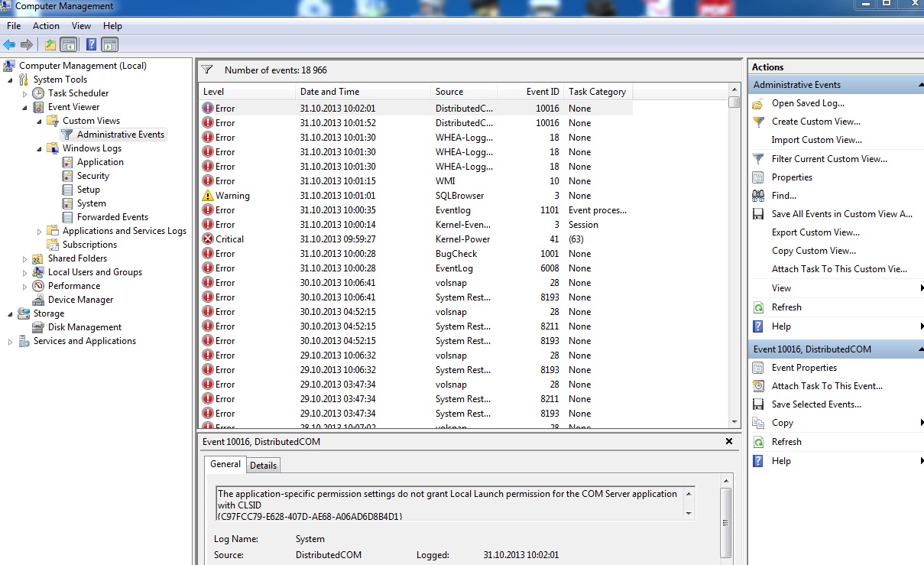Open the Action menu
Image resolution: width=924 pixels, height=565 pixels.
coord(46,26)
